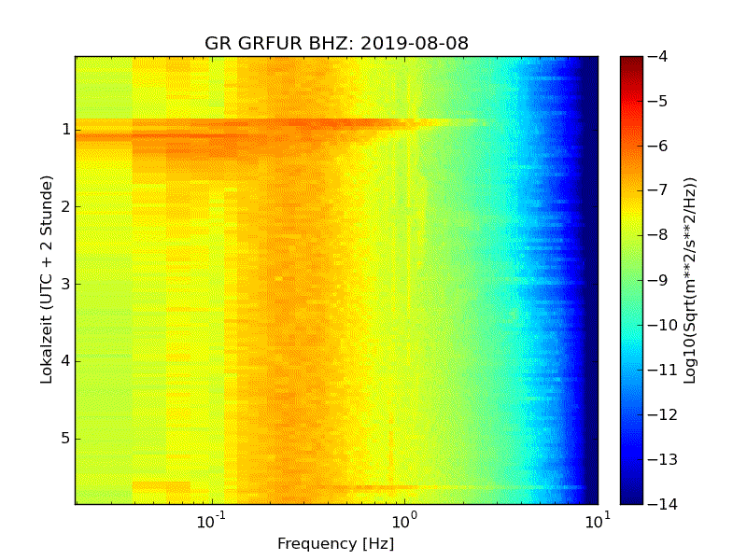Click the Frequency [Hz] axis label
Image resolution: width=747 pixels, height=560 pixels.
coord(336,543)
